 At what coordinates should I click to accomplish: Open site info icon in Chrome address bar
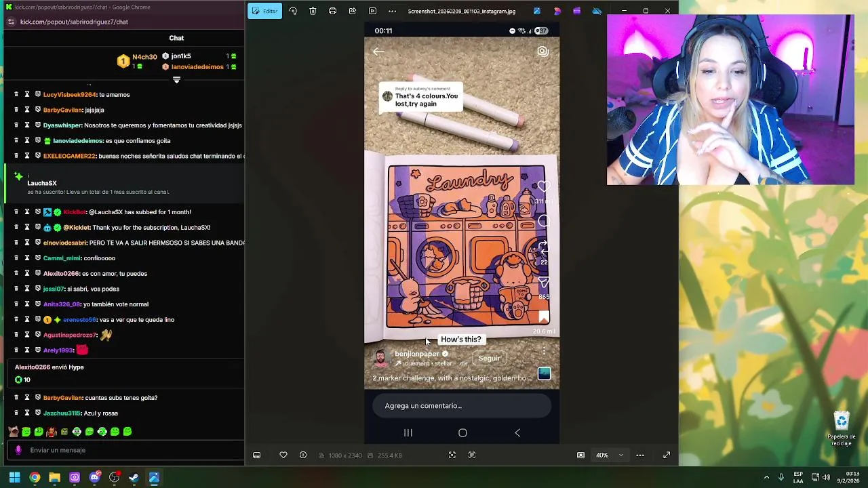click(x=11, y=22)
